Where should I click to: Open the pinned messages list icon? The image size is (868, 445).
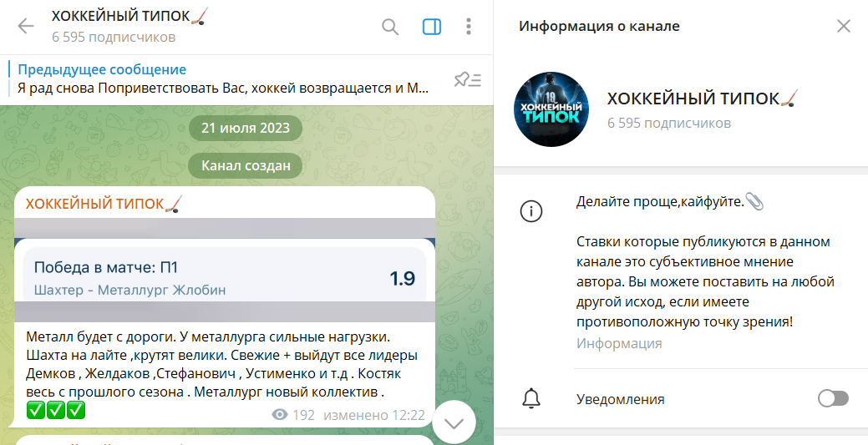coord(468,79)
